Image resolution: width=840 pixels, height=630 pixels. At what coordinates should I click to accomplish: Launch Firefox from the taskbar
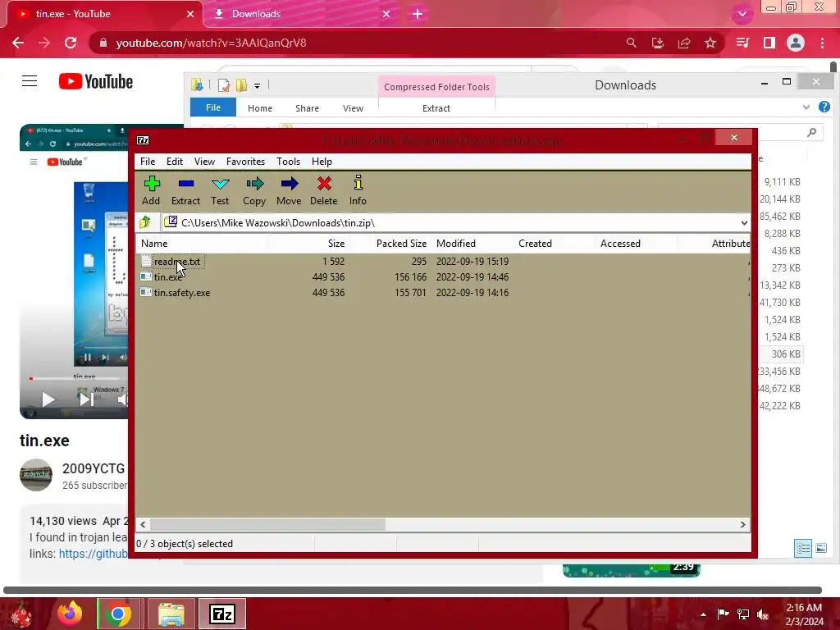[x=71, y=614]
